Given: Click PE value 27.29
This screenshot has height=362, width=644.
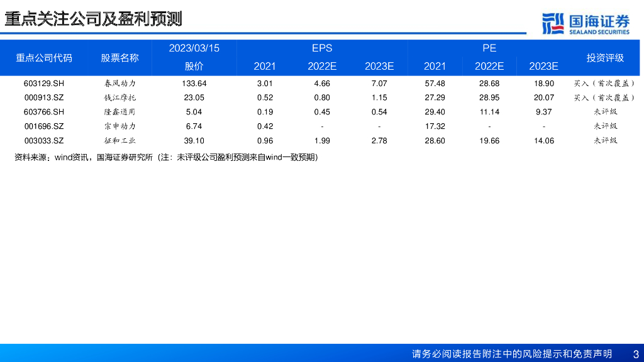Looking at the screenshot, I should point(435,97).
